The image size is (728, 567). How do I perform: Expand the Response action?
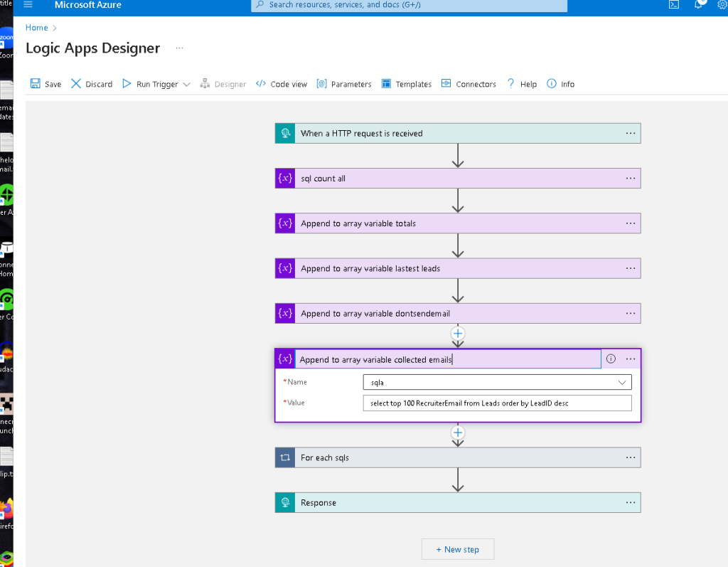[x=458, y=503]
